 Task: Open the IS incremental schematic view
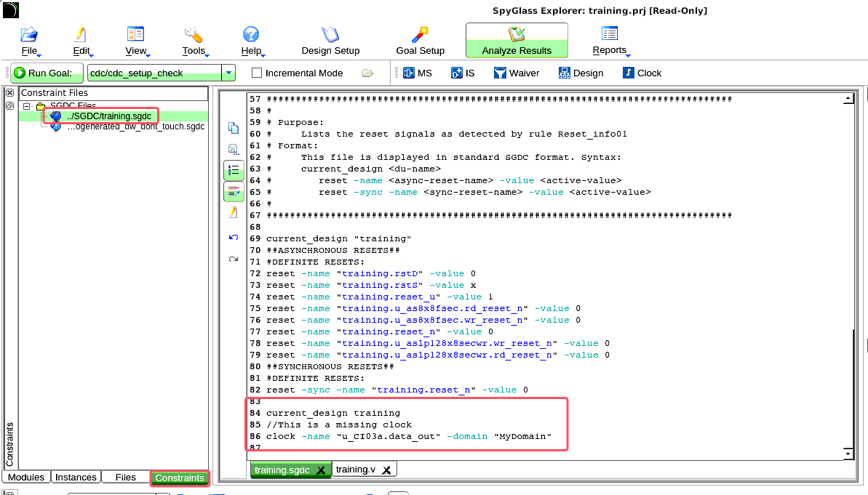tap(463, 73)
